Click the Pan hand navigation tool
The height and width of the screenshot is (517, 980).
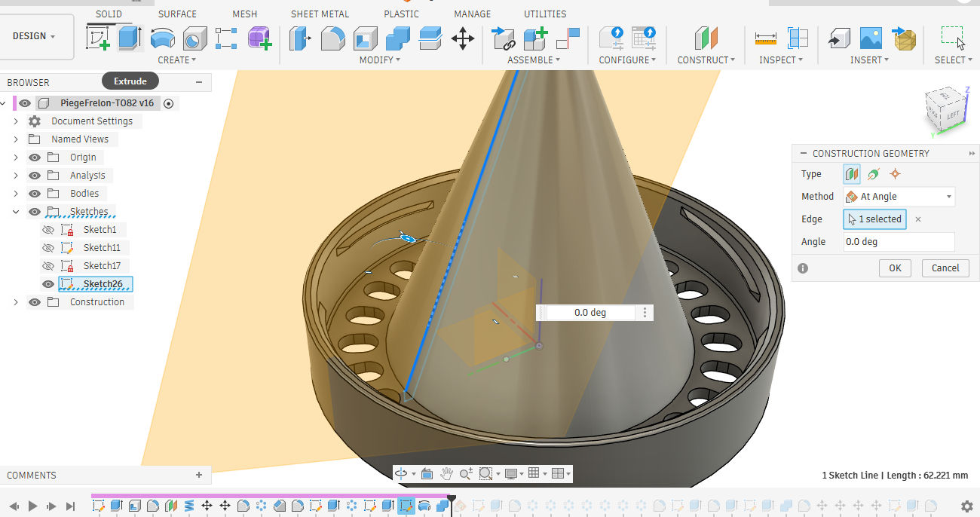(x=446, y=473)
